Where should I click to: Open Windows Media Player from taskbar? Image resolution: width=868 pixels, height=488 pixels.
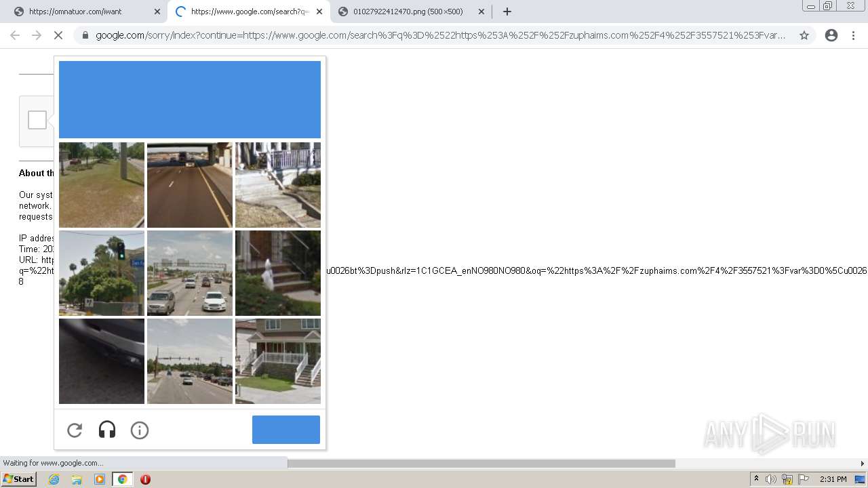(x=100, y=479)
